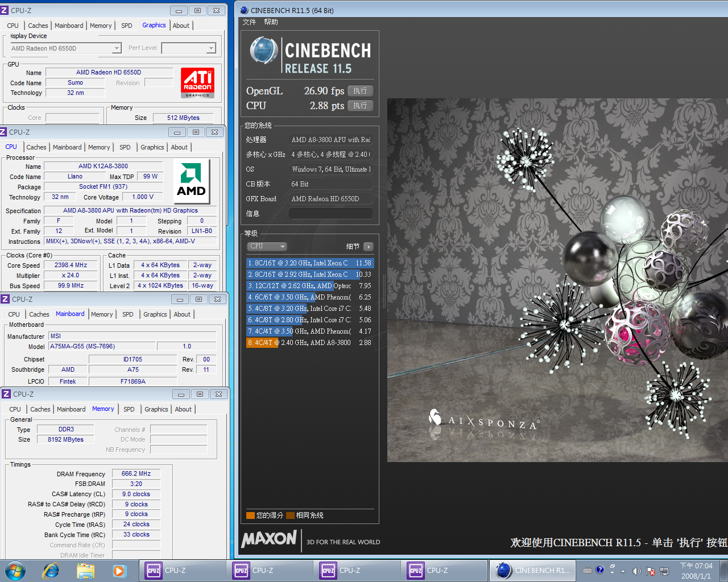
Task: Click the 8192 MBytes memory size value
Action: click(65, 439)
